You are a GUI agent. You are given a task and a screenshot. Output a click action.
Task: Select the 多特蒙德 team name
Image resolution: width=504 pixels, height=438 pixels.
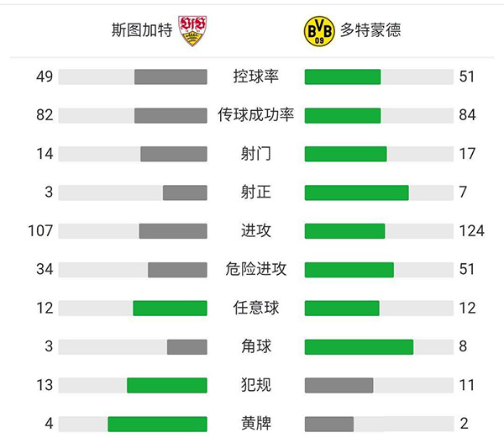[370, 30]
